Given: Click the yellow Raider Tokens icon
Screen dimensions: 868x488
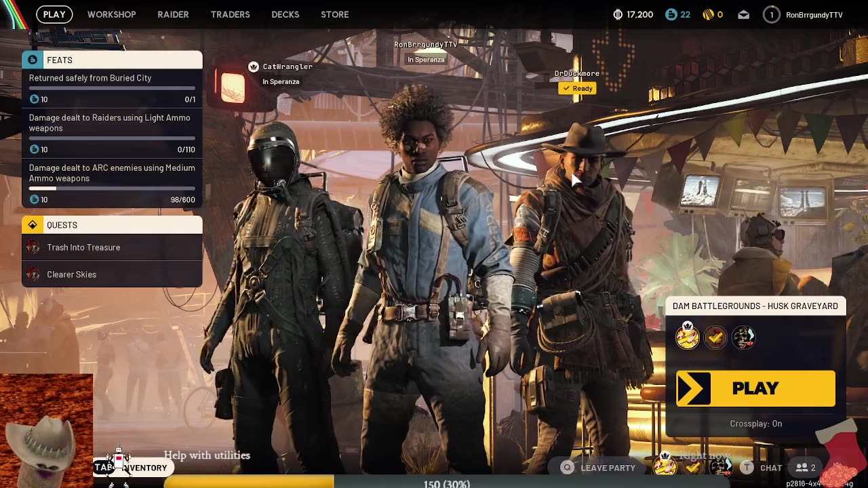Looking at the screenshot, I should 707,14.
